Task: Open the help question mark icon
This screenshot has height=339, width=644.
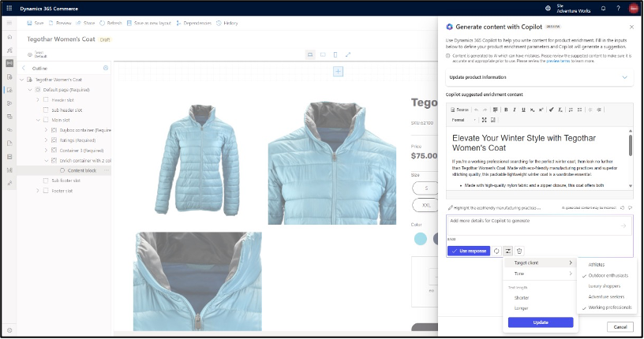Action: pos(618,8)
